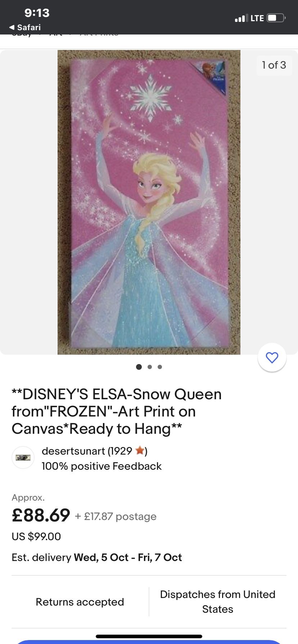Viewport: 298px width, 644px height.
Task: Tap the Est. delivery date line
Action: 97,557
